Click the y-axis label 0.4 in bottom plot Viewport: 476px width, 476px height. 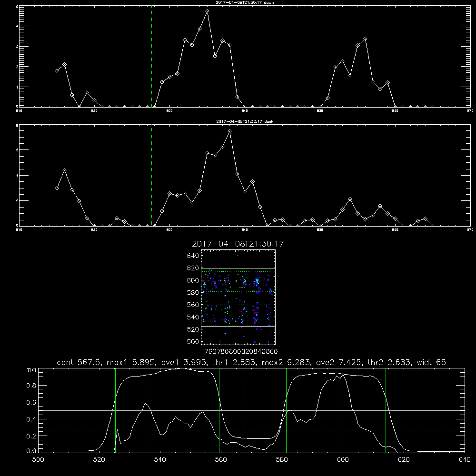tap(31, 419)
